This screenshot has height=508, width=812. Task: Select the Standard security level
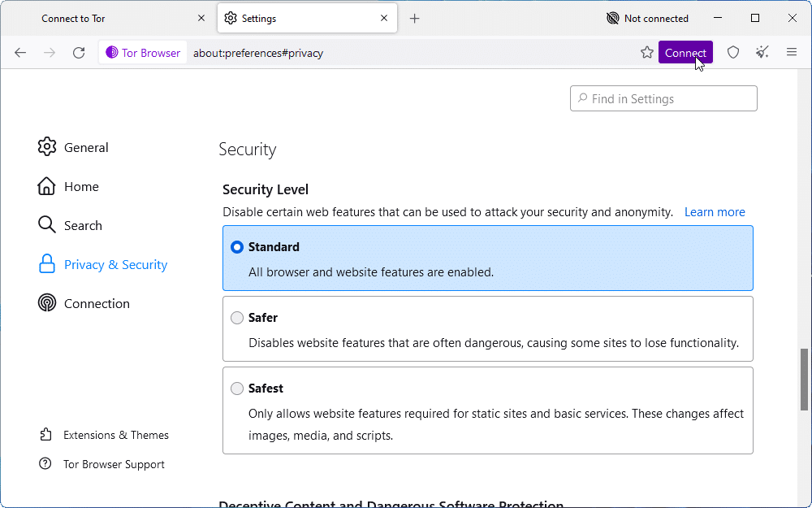tap(236, 246)
